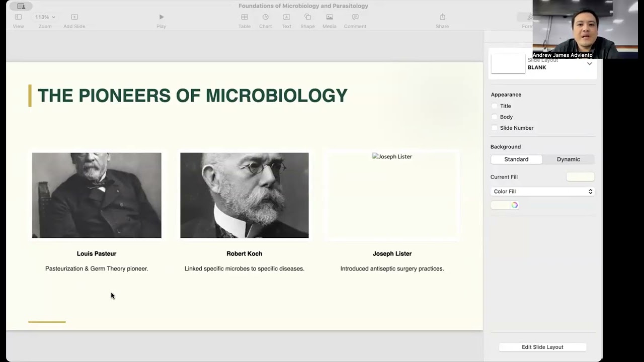Click the 'Joseph Lister' name caption

[x=392, y=254]
